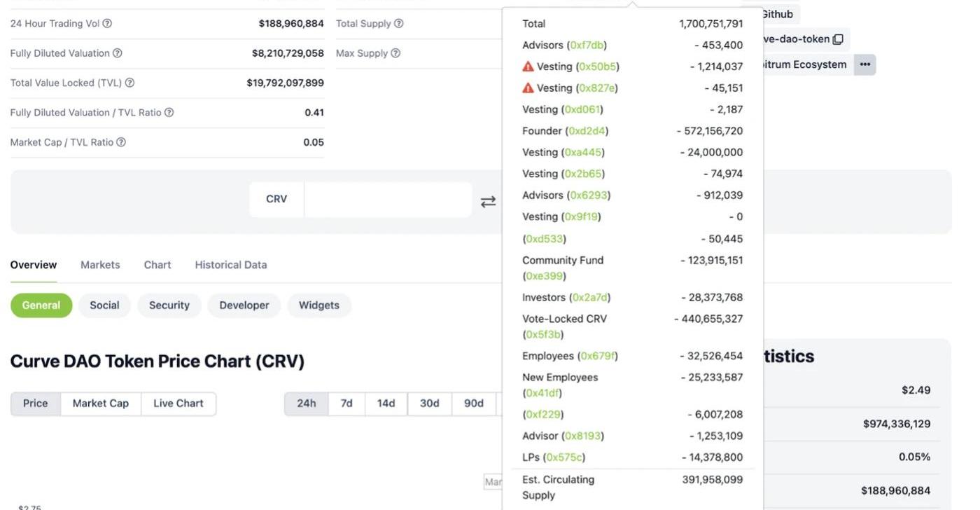This screenshot has height=510, width=980.
Task: Click the $974,336,129 statistics value
Action: [x=897, y=424]
